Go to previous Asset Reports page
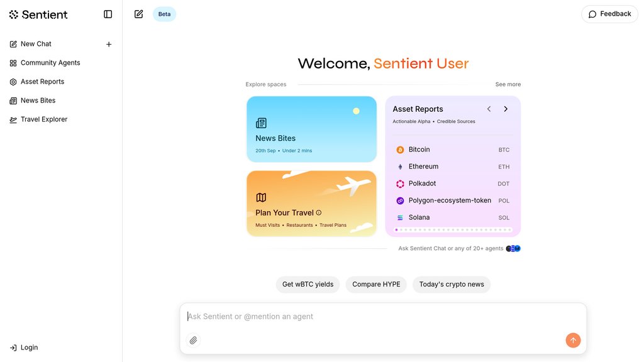The width and height of the screenshot is (644, 362). pyautogui.click(x=489, y=109)
